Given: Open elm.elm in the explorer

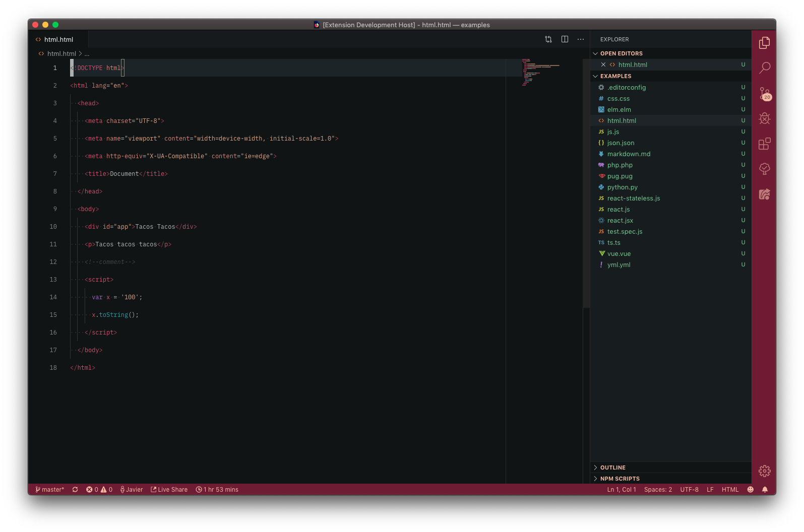Looking at the screenshot, I should [x=670, y=109].
